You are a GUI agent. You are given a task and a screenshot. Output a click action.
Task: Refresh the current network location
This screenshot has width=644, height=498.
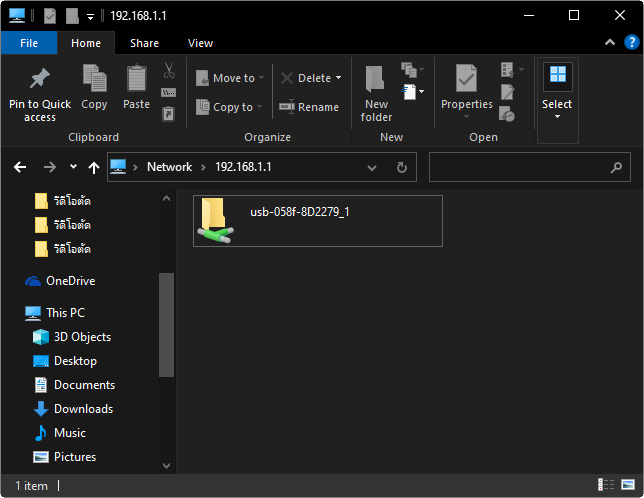coord(401,167)
